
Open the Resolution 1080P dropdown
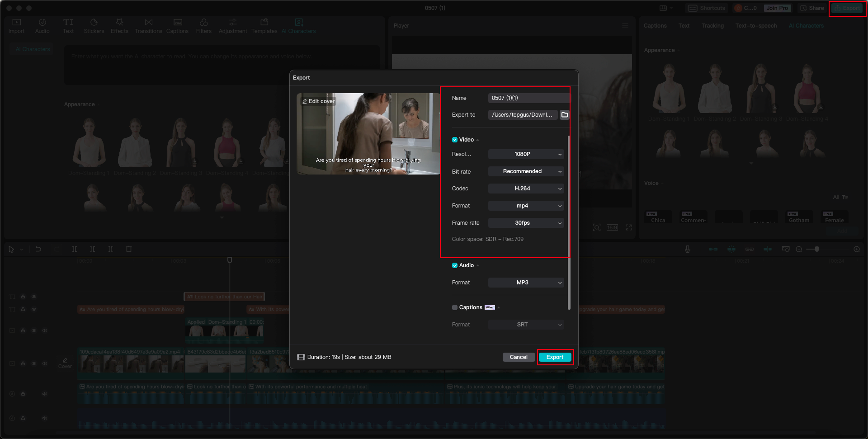point(526,154)
